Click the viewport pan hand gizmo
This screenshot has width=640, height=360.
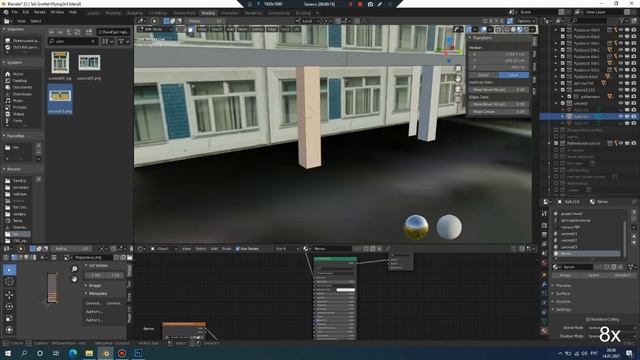[458, 79]
